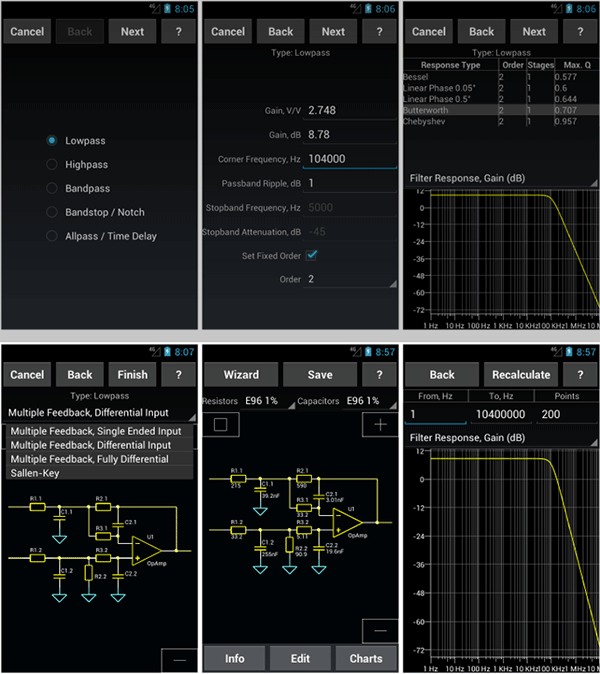The image size is (600, 674).
Task: Choose Multiple Feedback, Single Ended Input
Action: [99, 431]
